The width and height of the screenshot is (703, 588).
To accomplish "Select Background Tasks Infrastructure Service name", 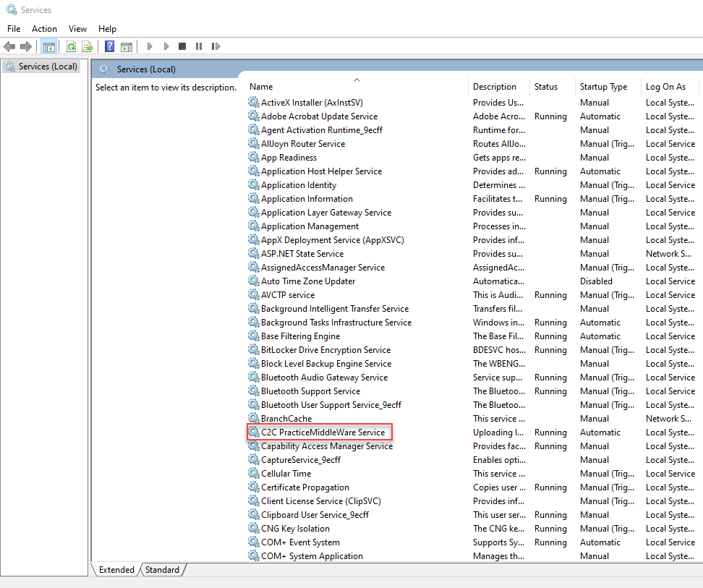I will 336,323.
